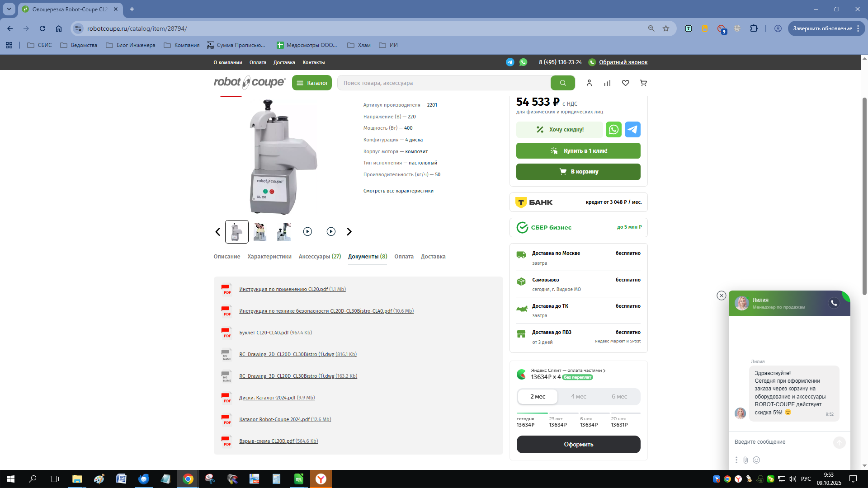
Task: Expand Яндекс Сплит оплата частями details
Action: 568,371
